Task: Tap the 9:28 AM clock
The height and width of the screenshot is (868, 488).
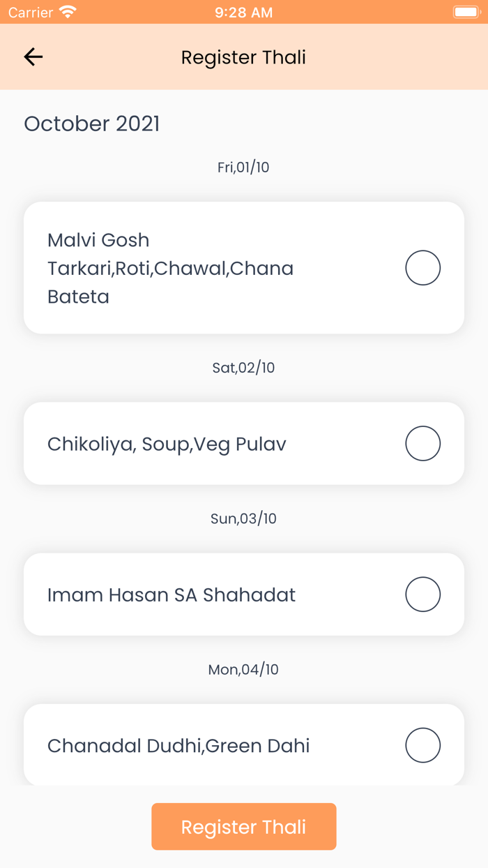Action: (243, 13)
